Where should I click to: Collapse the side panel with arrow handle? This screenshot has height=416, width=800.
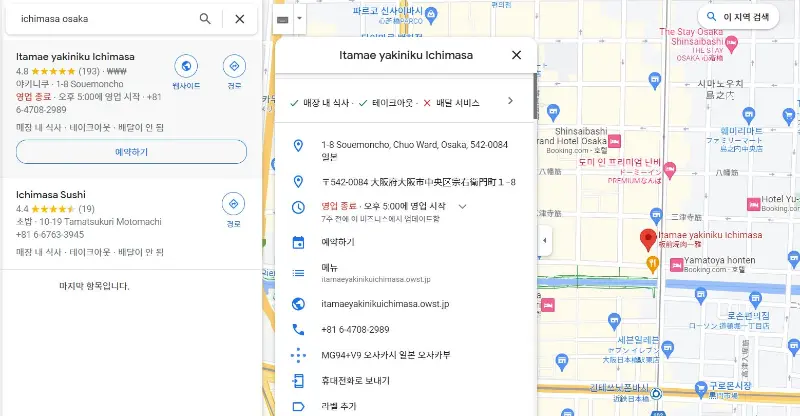tap(544, 240)
